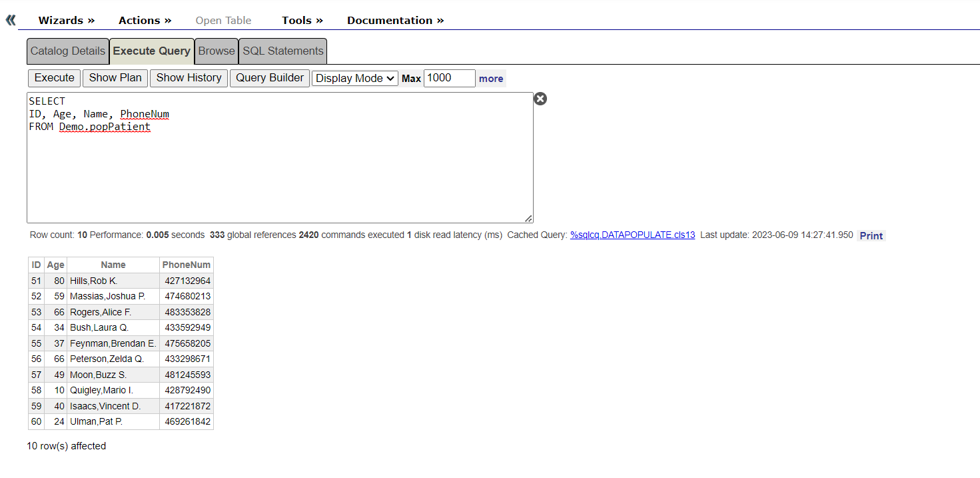Click inside the SQL query text area

pos(280,173)
